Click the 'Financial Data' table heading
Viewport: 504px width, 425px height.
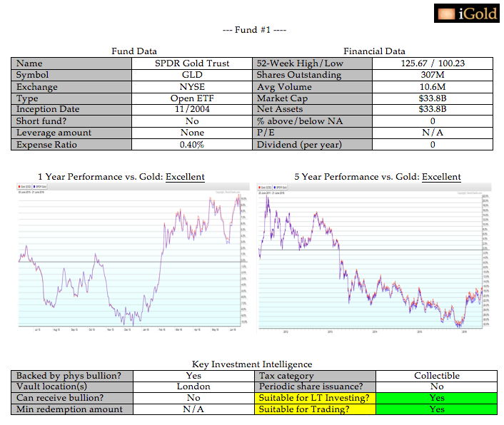click(374, 51)
